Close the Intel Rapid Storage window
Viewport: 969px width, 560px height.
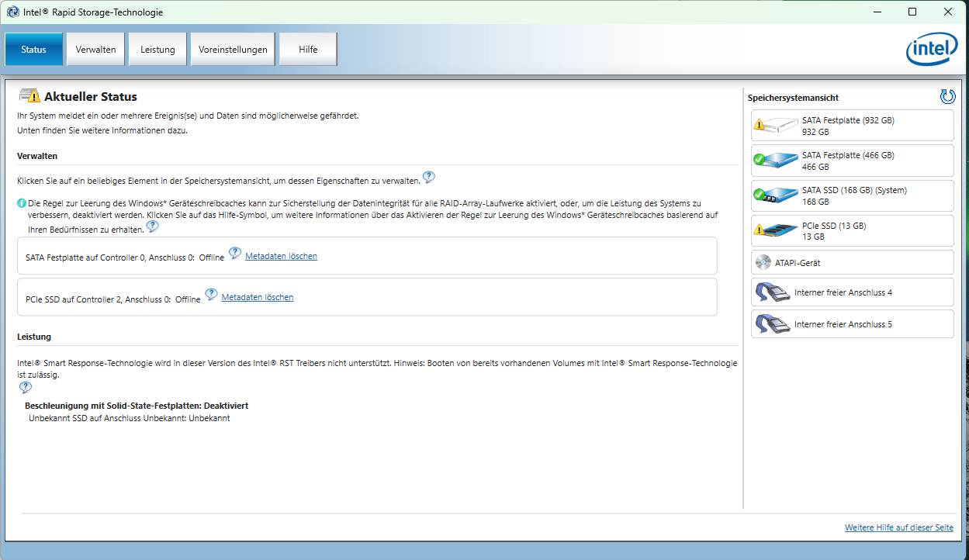click(948, 12)
